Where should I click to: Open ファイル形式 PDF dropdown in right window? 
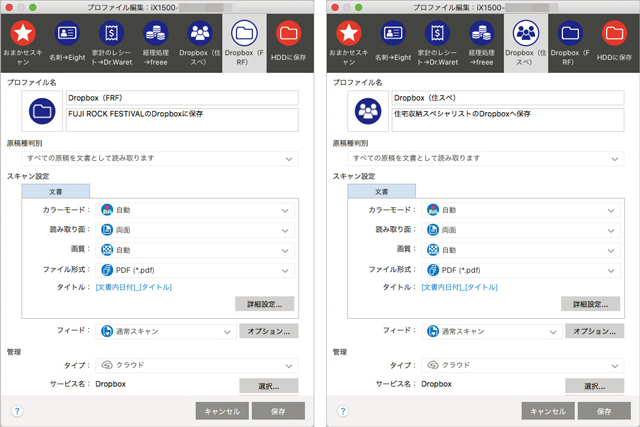click(521, 270)
